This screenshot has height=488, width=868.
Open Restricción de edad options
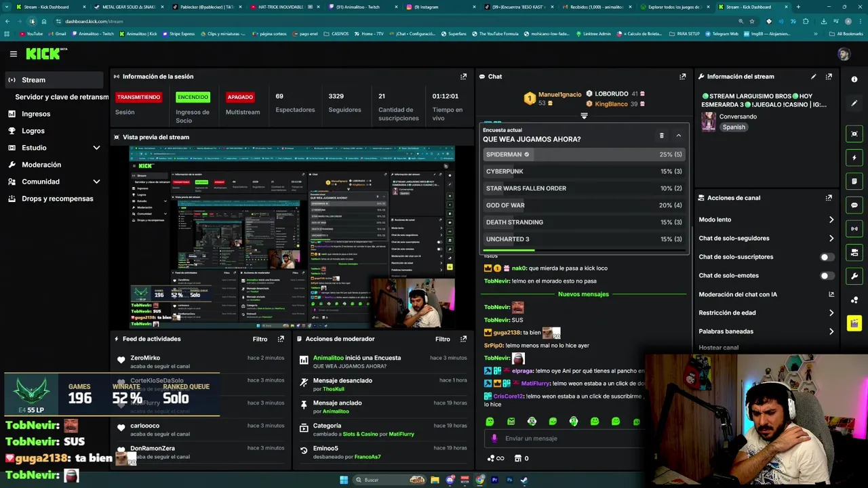click(x=766, y=313)
